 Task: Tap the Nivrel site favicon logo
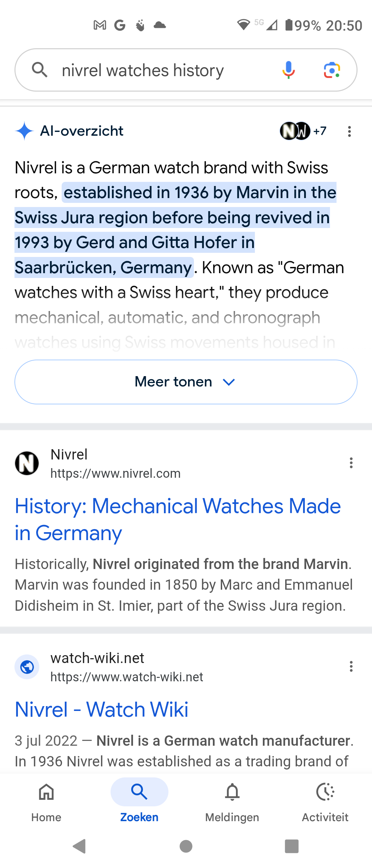click(x=27, y=463)
